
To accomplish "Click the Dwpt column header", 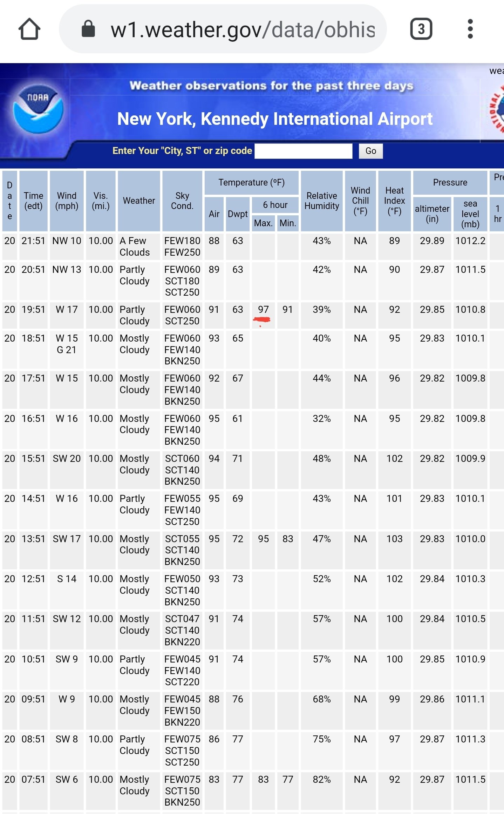I will tap(238, 214).
